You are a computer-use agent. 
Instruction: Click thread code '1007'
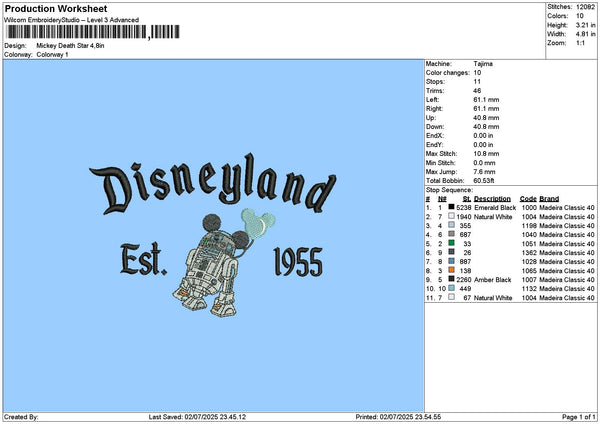tap(529, 280)
